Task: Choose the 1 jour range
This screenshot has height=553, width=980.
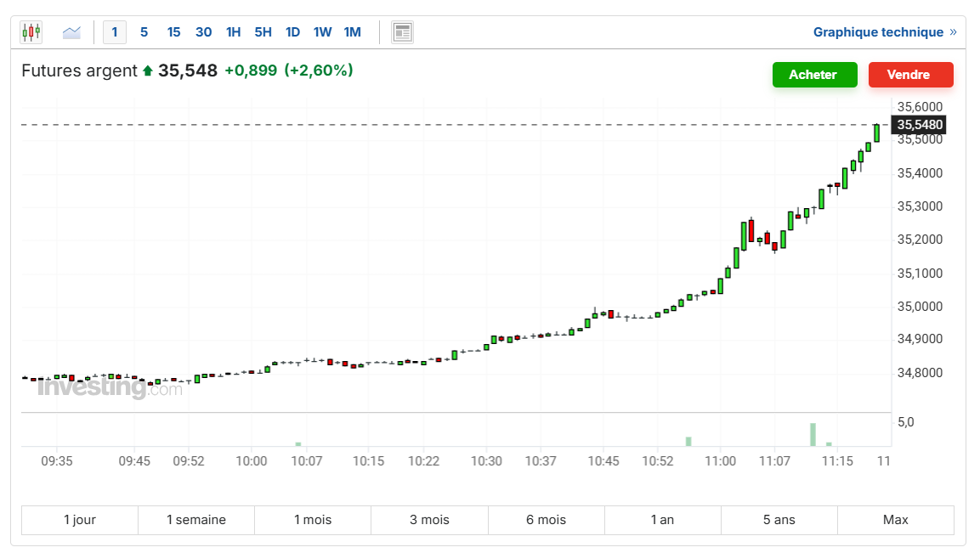Action: pos(79,520)
